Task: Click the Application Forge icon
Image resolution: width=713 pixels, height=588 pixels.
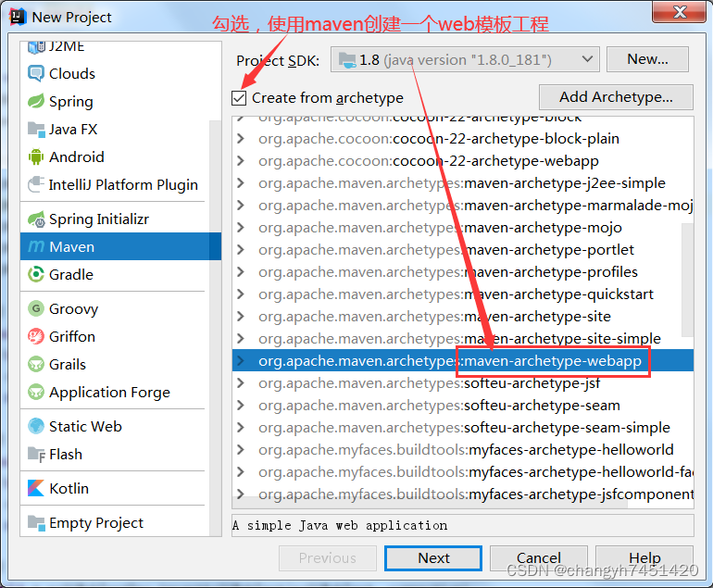Action: 36,392
